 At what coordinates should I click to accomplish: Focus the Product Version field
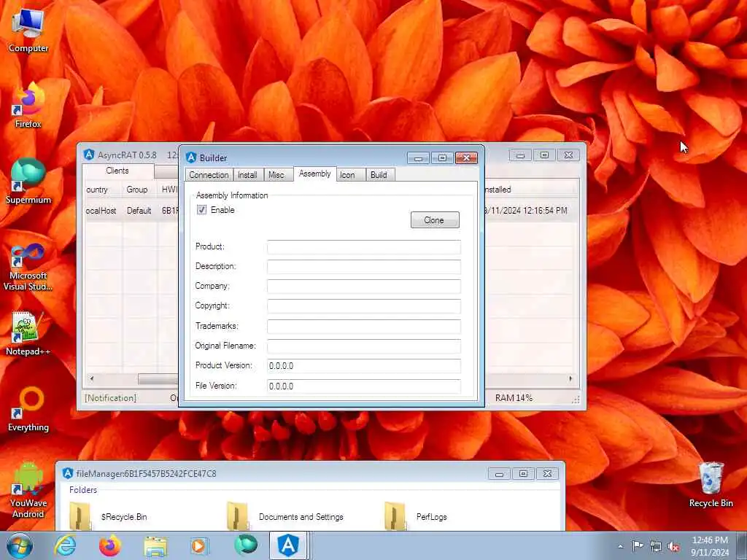364,366
